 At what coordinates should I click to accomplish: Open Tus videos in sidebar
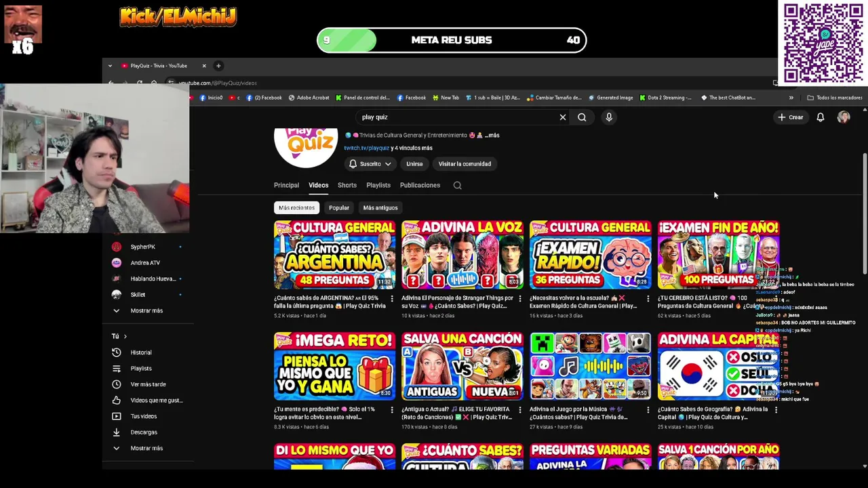tap(144, 416)
